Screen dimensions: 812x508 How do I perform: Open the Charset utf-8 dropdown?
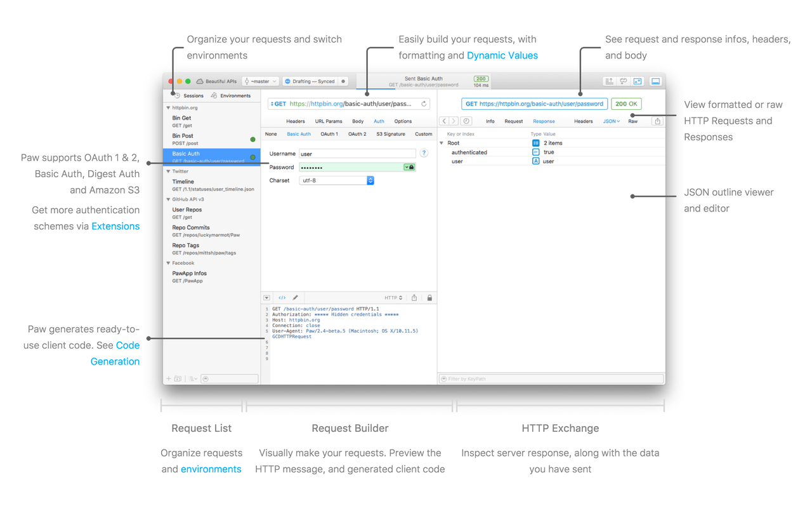(x=336, y=180)
